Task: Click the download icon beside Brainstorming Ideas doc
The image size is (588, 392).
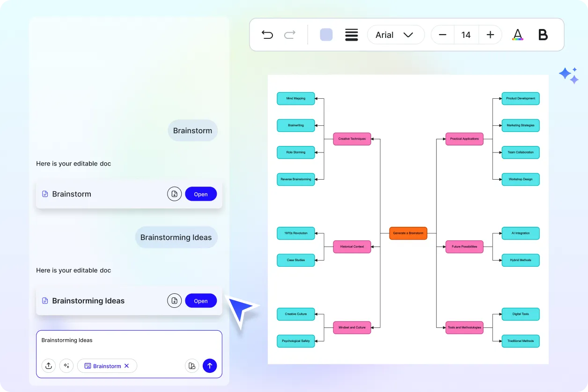Action: coord(174,300)
